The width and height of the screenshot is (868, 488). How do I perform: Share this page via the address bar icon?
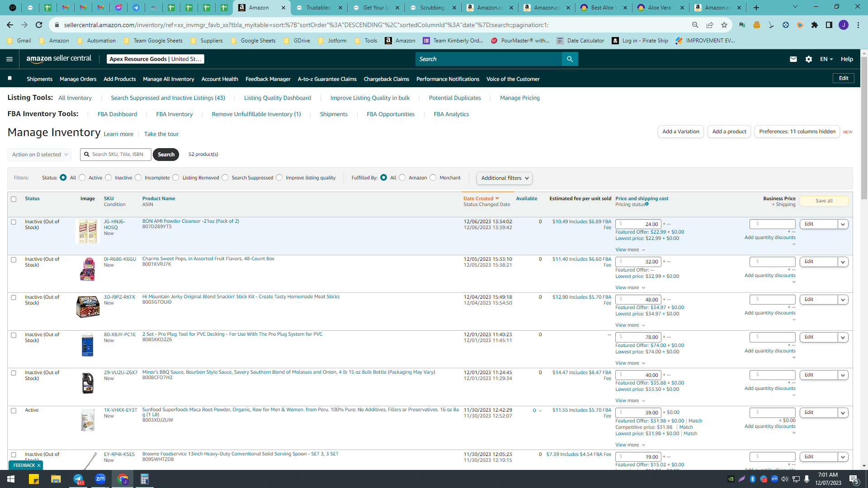tap(710, 25)
